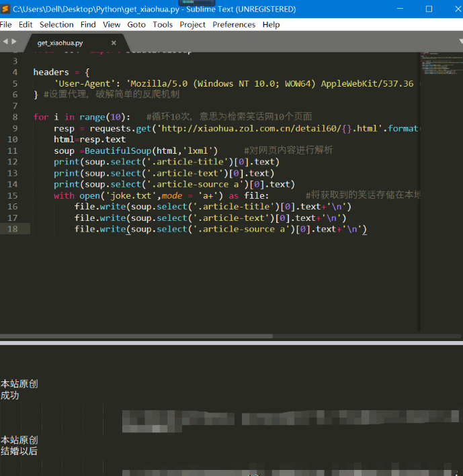Open the tab list dropdown arrow
Viewport: 463px width, 476px height.
460,41
